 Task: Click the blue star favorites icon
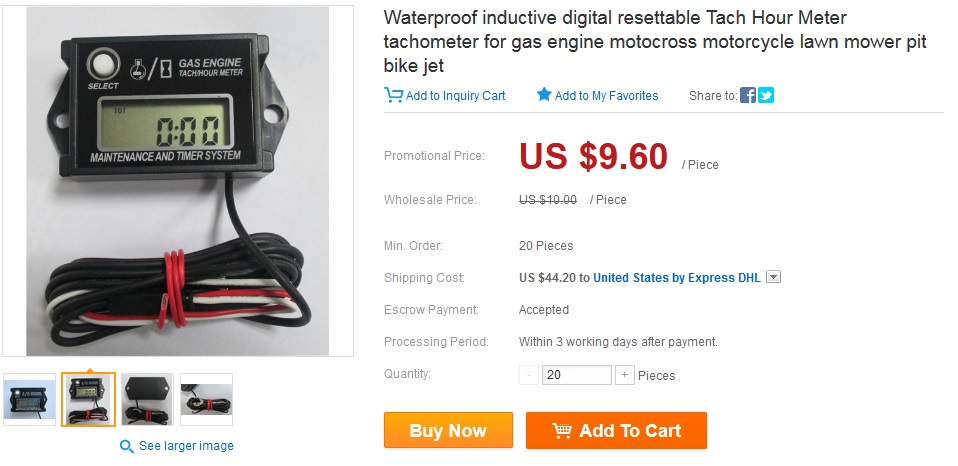click(x=544, y=95)
